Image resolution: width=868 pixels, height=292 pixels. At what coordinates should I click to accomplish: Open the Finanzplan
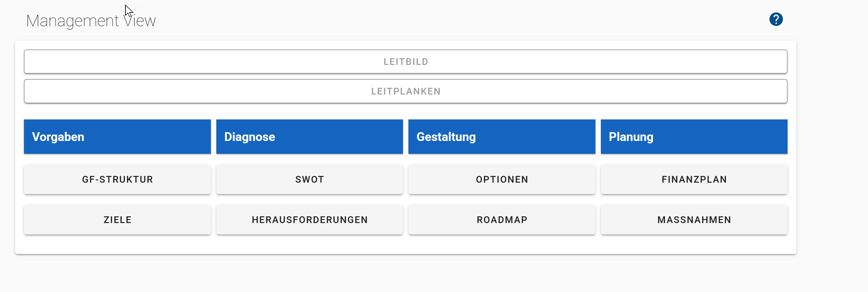pos(694,180)
